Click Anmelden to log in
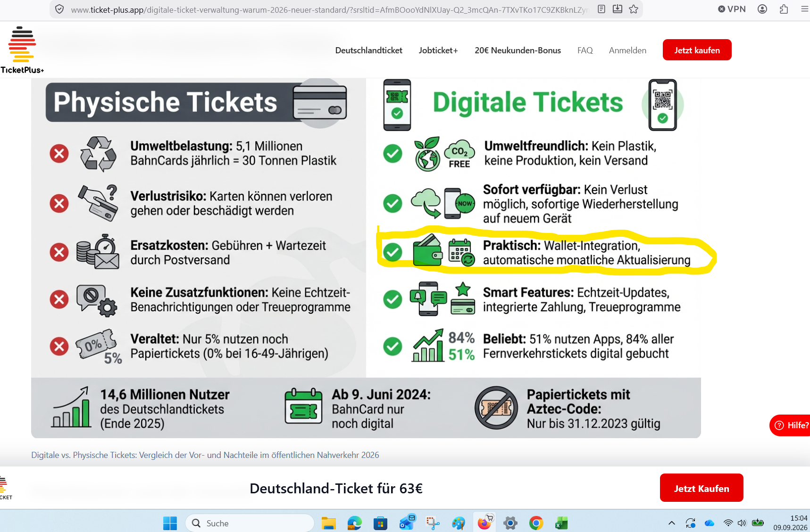This screenshot has width=810, height=532. (627, 50)
